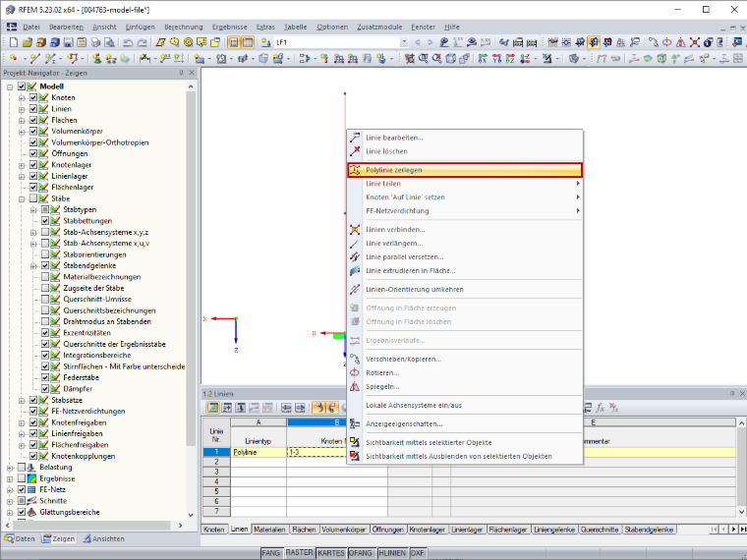Go to next load case arrow
The height and width of the screenshot is (560, 747).
click(x=430, y=42)
